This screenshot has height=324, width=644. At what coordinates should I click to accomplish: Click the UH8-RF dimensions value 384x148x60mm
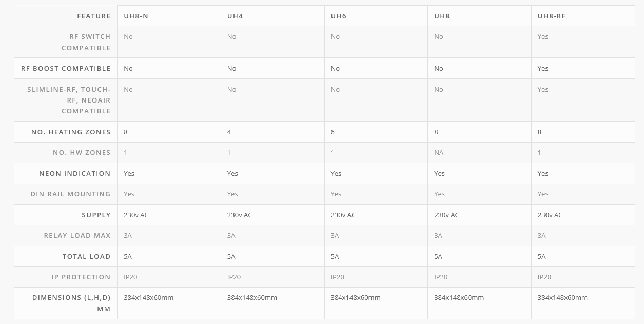point(562,297)
